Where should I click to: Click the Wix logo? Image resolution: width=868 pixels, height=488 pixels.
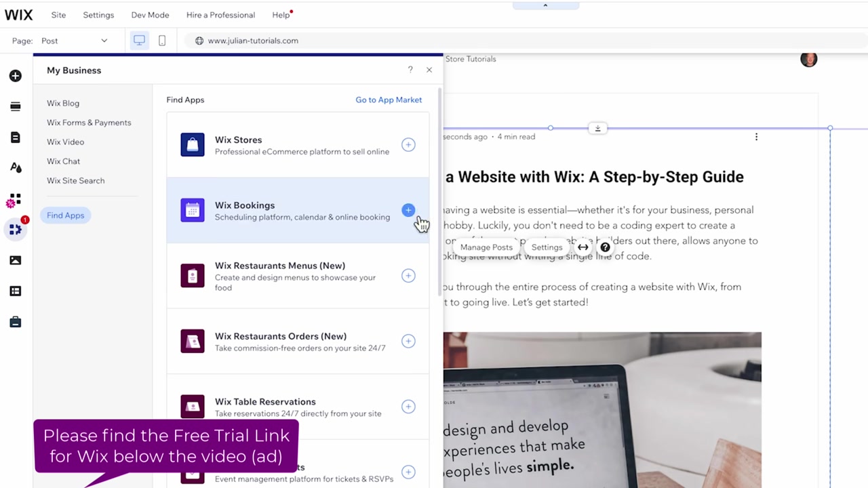pyautogui.click(x=18, y=14)
